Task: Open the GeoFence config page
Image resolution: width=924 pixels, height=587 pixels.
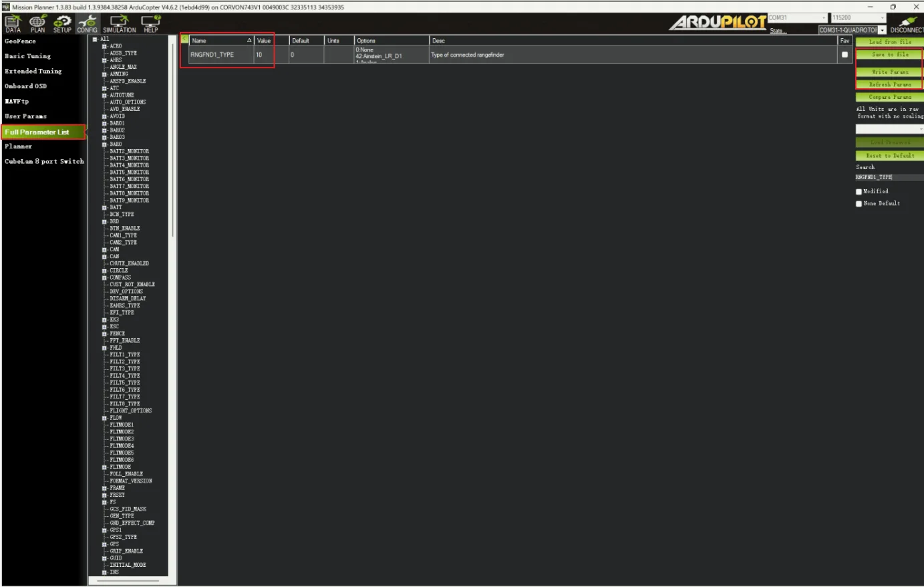Action: click(20, 41)
